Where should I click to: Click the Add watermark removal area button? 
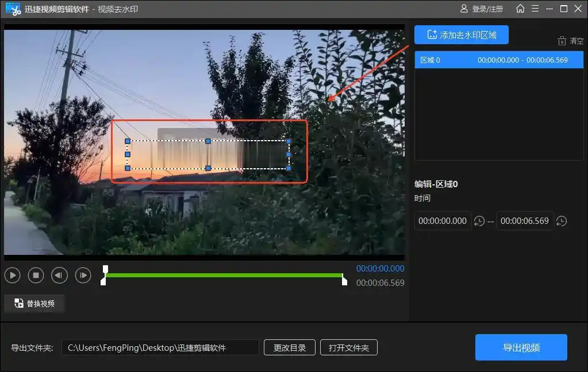[461, 35]
